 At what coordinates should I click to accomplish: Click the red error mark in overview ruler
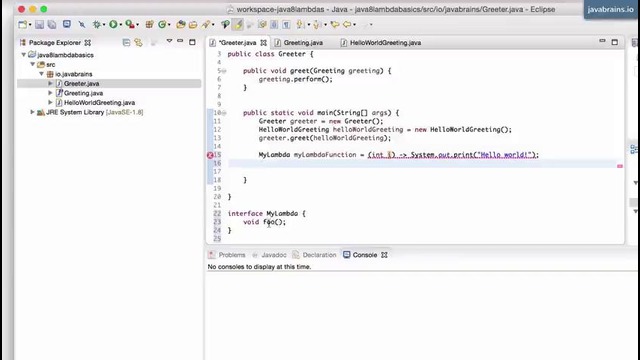[x=620, y=166]
